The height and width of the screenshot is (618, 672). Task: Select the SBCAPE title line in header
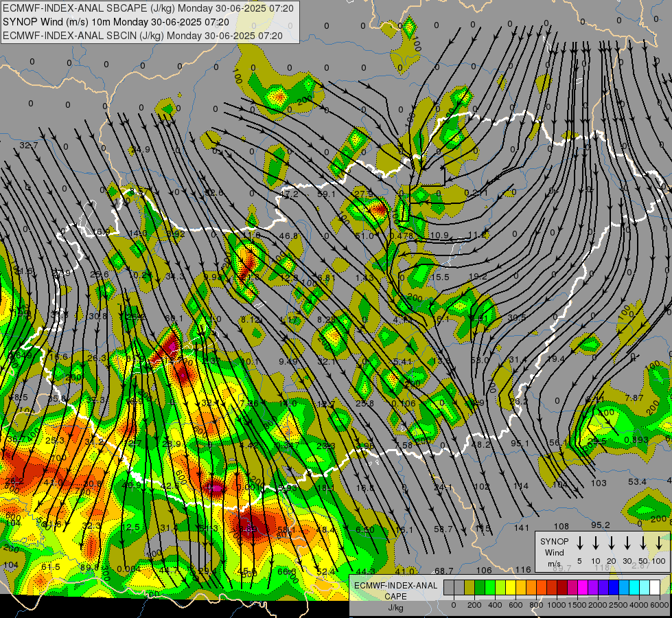tap(148, 8)
